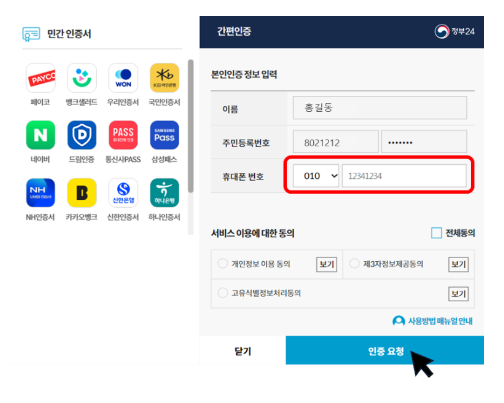Click the 서비스 이용에 대한 동의 heading
Image resolution: width=504 pixels, height=403 pixels.
(253, 233)
